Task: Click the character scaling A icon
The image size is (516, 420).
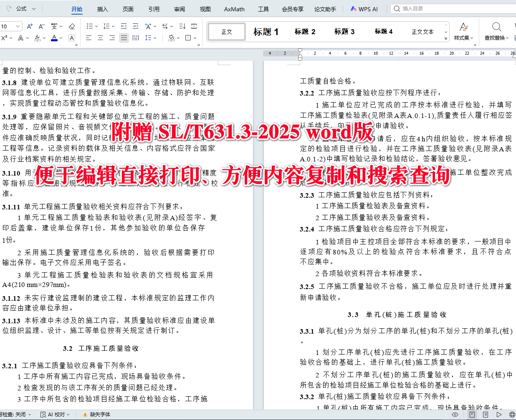Action: (x=148, y=26)
